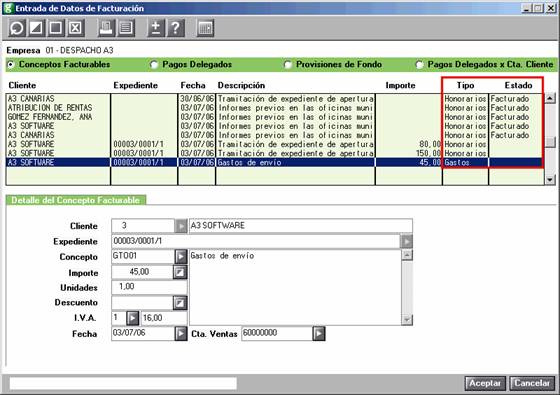This screenshot has height=395, width=560.
Task: Open the Detalle del Concepto Facturable tab
Action: tap(75, 200)
